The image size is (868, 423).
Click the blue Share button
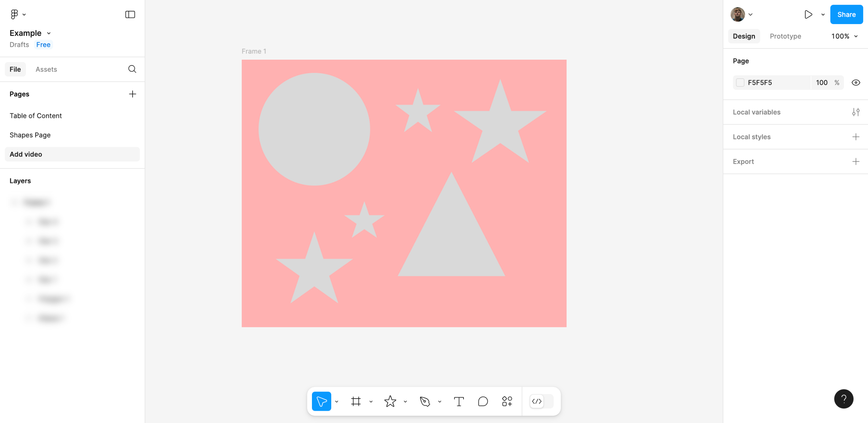(x=846, y=14)
